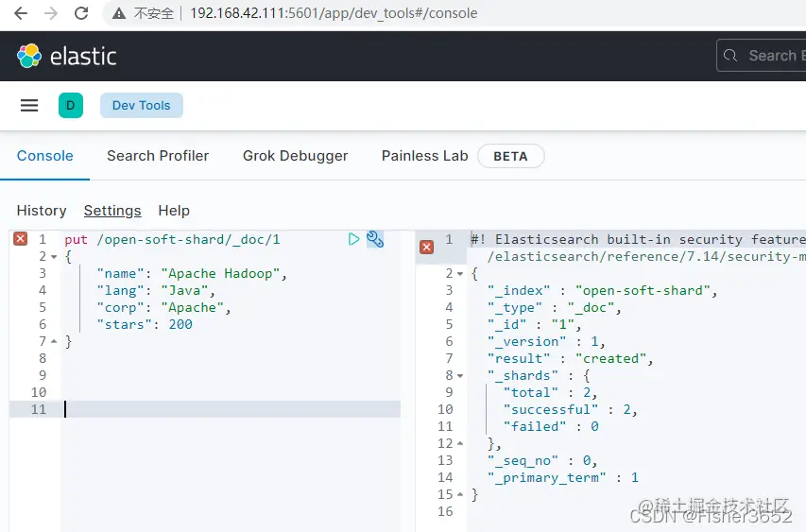Image resolution: width=806 pixels, height=532 pixels.
Task: Click fold marker at editor line 7
Action: coord(54,341)
